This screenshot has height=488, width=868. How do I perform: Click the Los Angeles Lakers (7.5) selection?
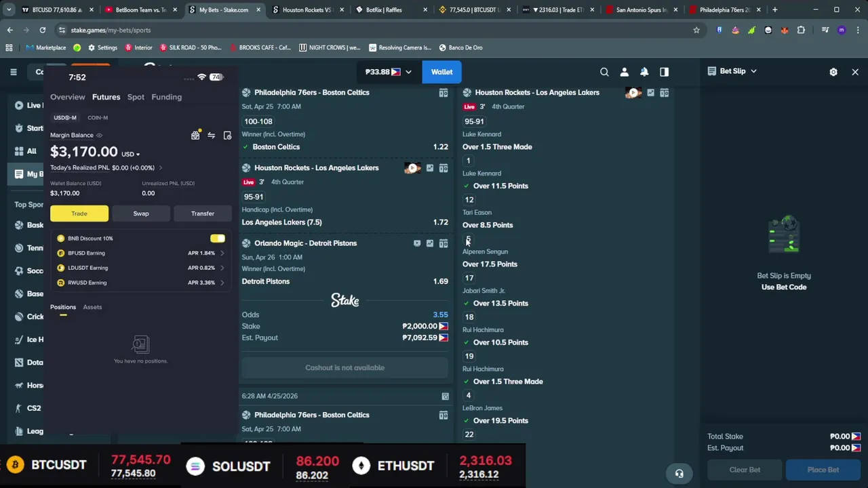pyautogui.click(x=281, y=222)
